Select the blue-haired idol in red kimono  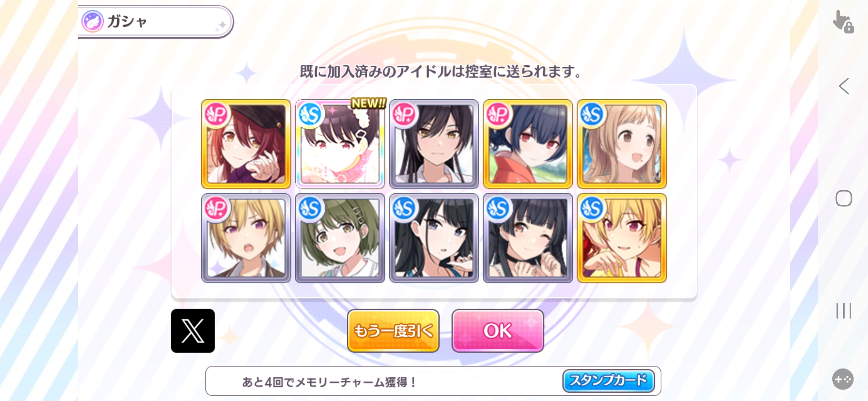click(528, 144)
